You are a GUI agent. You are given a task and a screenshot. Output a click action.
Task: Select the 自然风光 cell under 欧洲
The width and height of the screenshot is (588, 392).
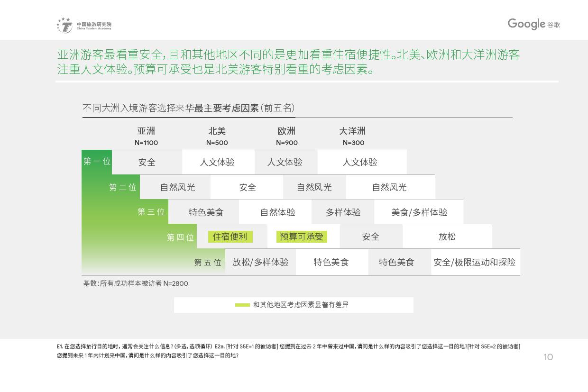pos(314,187)
